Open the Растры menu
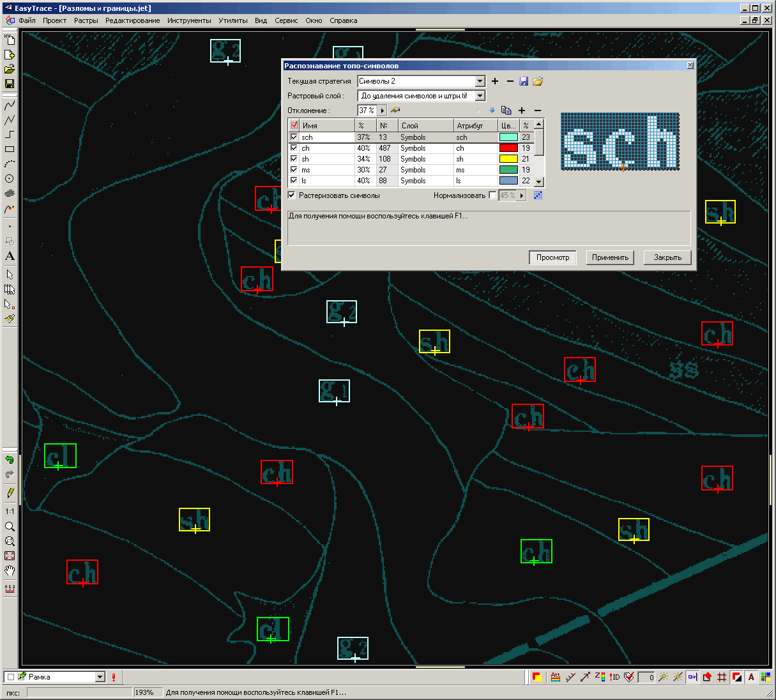The width and height of the screenshot is (776, 700). (86, 20)
